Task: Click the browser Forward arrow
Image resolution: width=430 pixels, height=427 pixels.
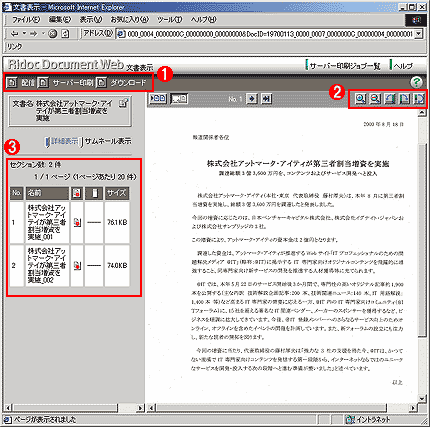Action: pos(34,34)
